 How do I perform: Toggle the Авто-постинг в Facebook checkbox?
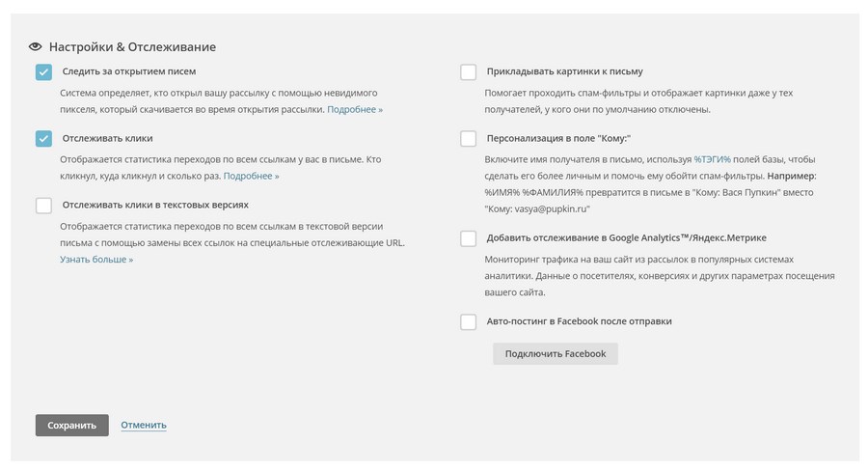click(468, 321)
